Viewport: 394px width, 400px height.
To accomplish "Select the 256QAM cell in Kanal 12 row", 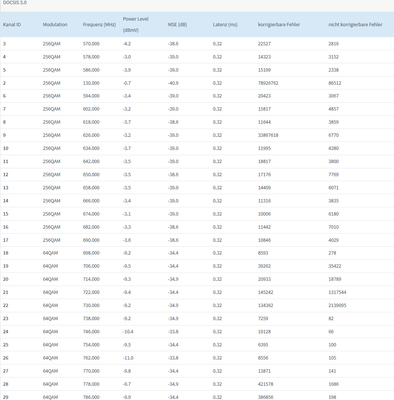I will click(x=52, y=175).
